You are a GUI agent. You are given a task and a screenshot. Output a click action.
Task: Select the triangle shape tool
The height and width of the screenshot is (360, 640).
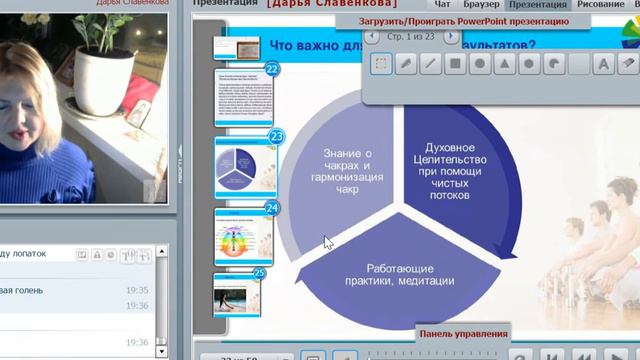tap(504, 64)
